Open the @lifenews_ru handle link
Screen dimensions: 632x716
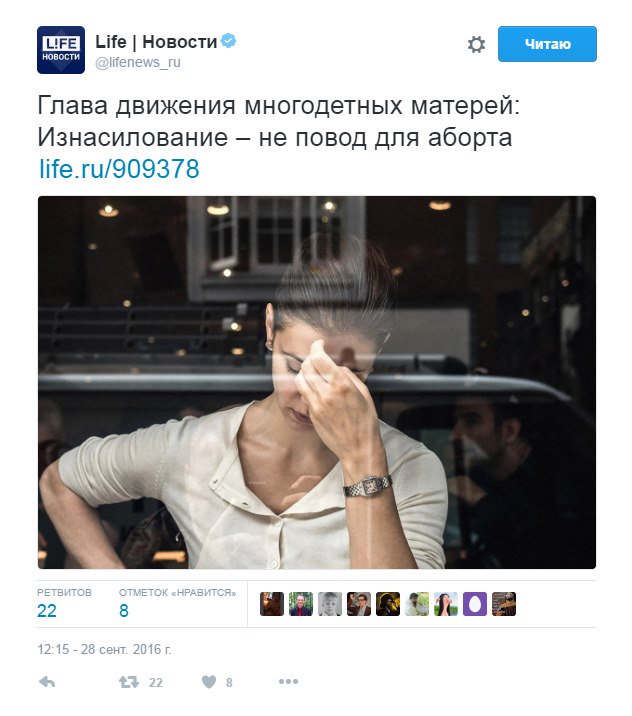pyautogui.click(x=138, y=62)
